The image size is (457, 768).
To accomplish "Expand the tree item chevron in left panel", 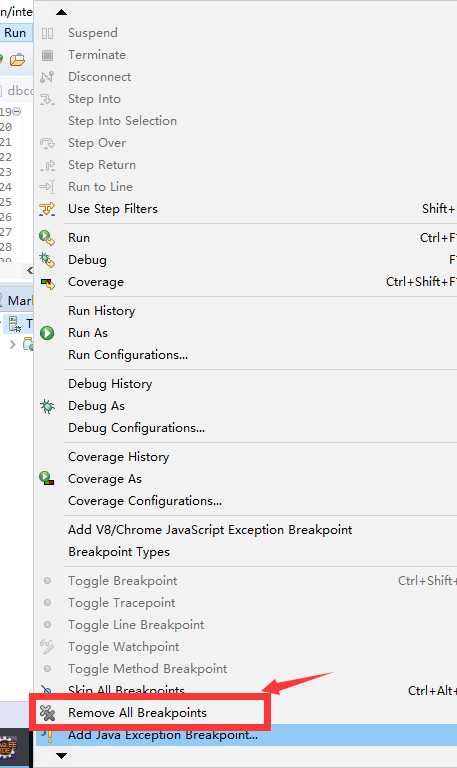I will coord(13,344).
